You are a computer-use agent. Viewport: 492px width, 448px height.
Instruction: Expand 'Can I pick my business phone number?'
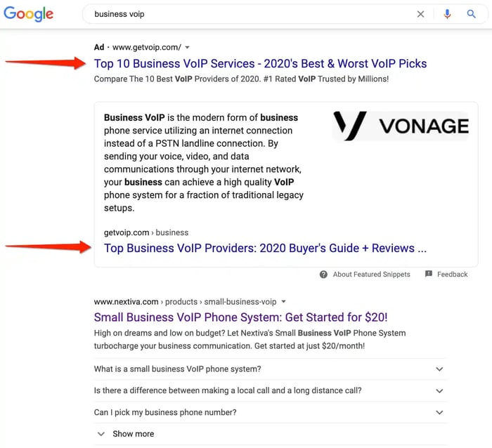pos(439,412)
